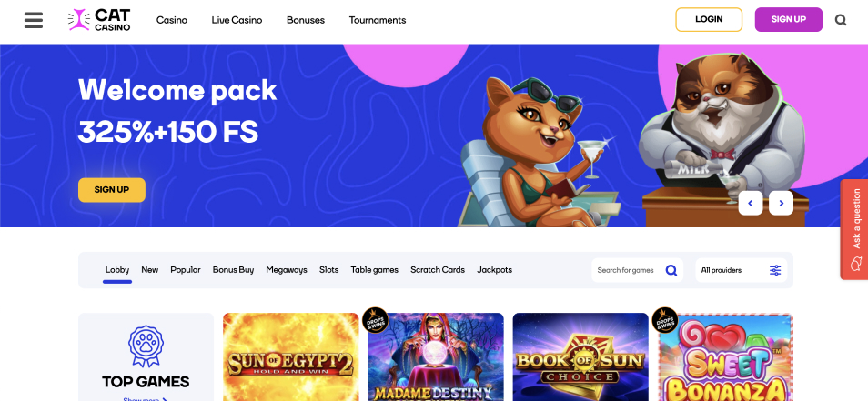Image resolution: width=868 pixels, height=401 pixels.
Task: Select the Bonus Buy tab
Action: tap(233, 270)
